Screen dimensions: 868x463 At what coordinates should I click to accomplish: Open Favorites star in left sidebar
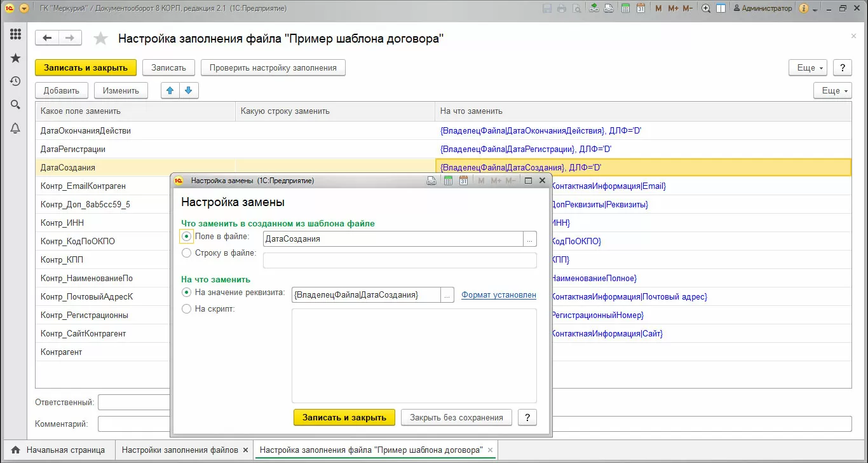(x=15, y=58)
